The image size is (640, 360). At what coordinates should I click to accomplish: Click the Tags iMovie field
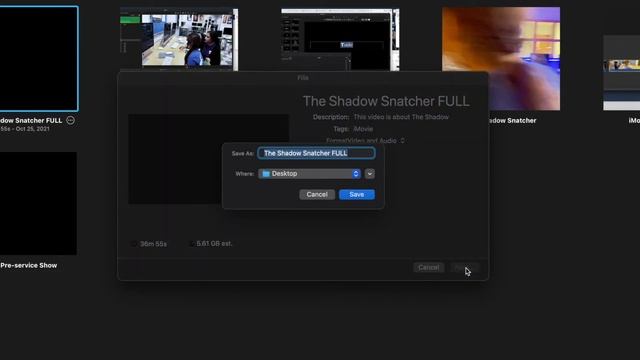click(363, 129)
